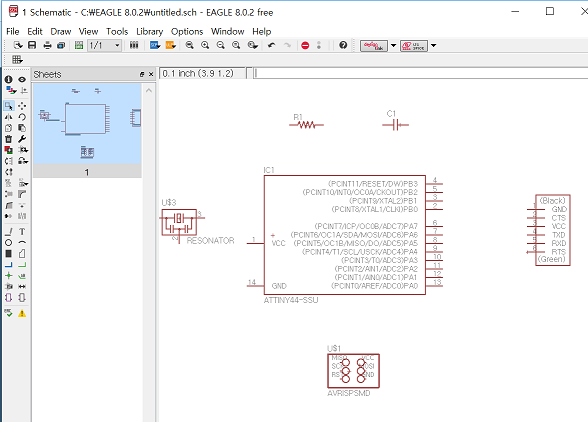This screenshot has width=588, height=422.
Task: Select the Mirror tool
Action: click(x=9, y=117)
